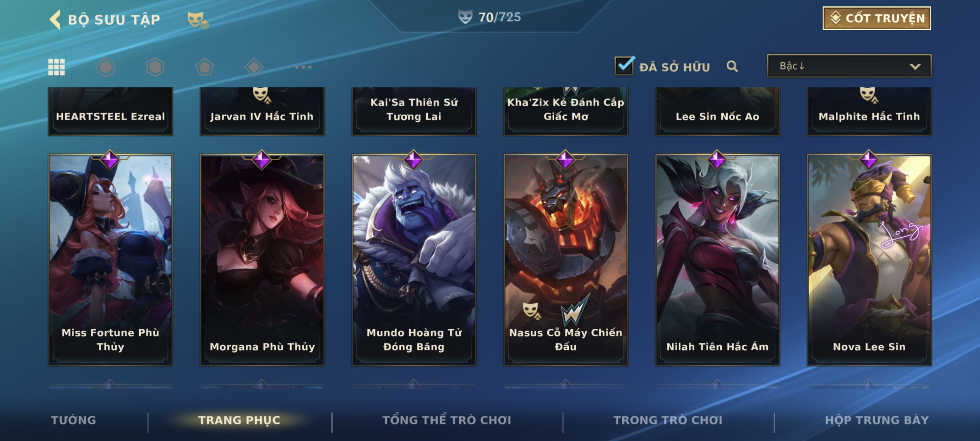Click the Cốt Truyện button
The image size is (980, 441).
point(876,18)
